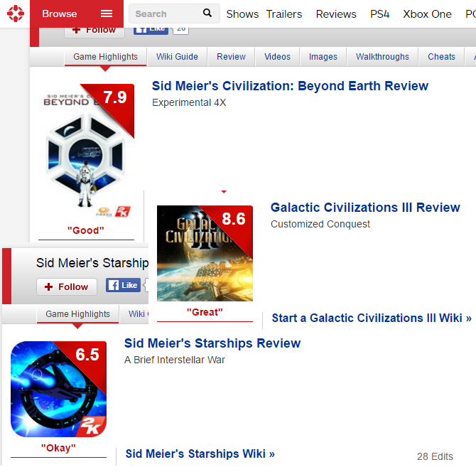Open the Browse hamburger menu
The width and height of the screenshot is (476, 472).
click(107, 14)
